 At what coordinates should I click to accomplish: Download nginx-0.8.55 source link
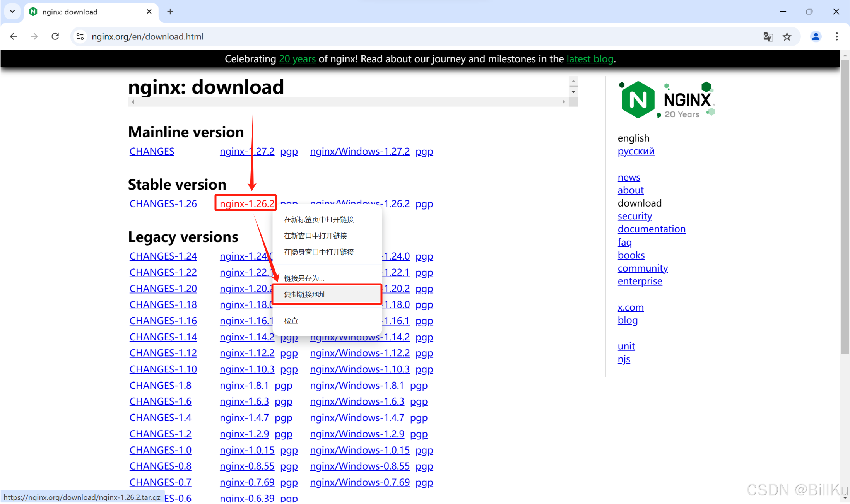247,466
